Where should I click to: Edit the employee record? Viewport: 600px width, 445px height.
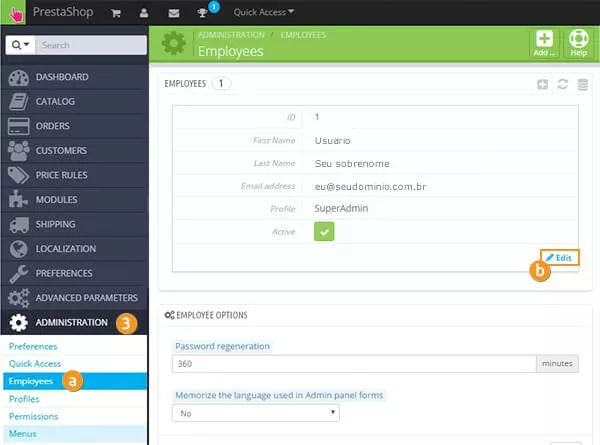(x=560, y=258)
